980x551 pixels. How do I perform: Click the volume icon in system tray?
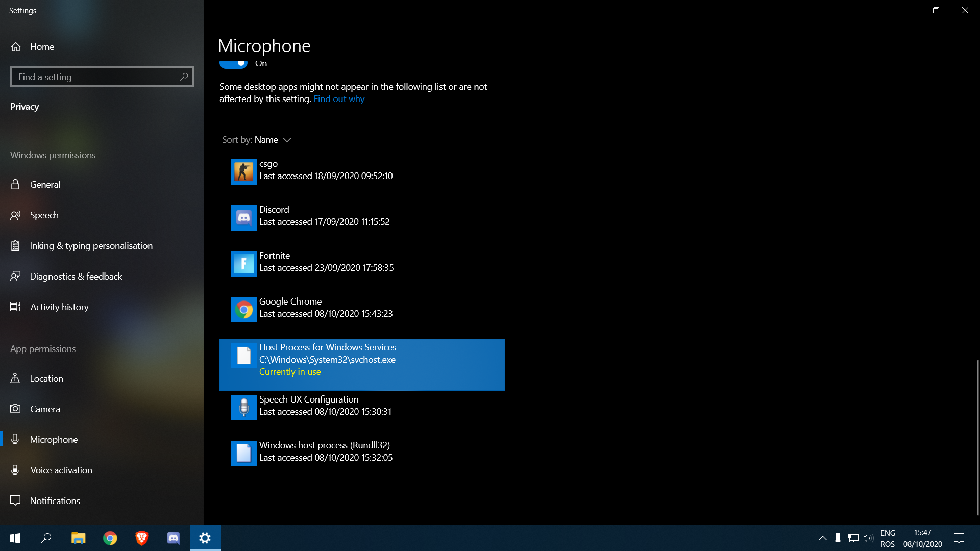click(x=868, y=538)
